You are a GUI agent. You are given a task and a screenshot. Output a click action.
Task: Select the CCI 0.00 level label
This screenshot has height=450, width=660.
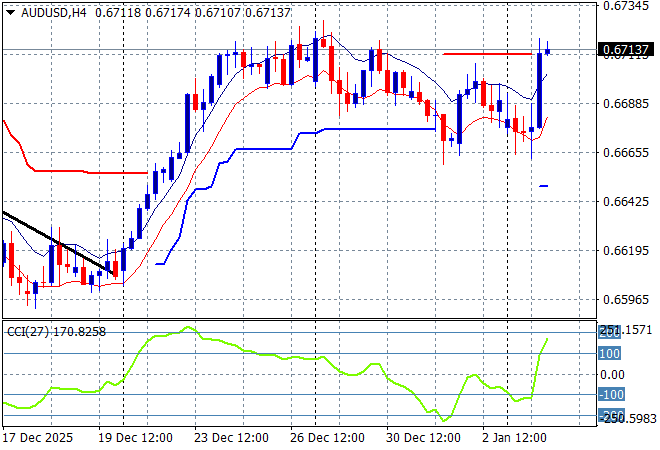[x=612, y=374]
